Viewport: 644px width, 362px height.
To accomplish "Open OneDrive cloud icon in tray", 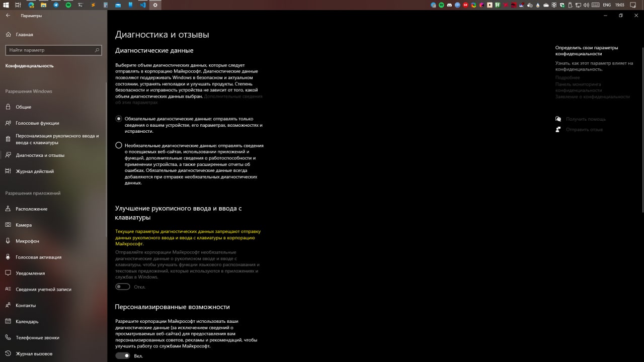I will click(x=546, y=5).
